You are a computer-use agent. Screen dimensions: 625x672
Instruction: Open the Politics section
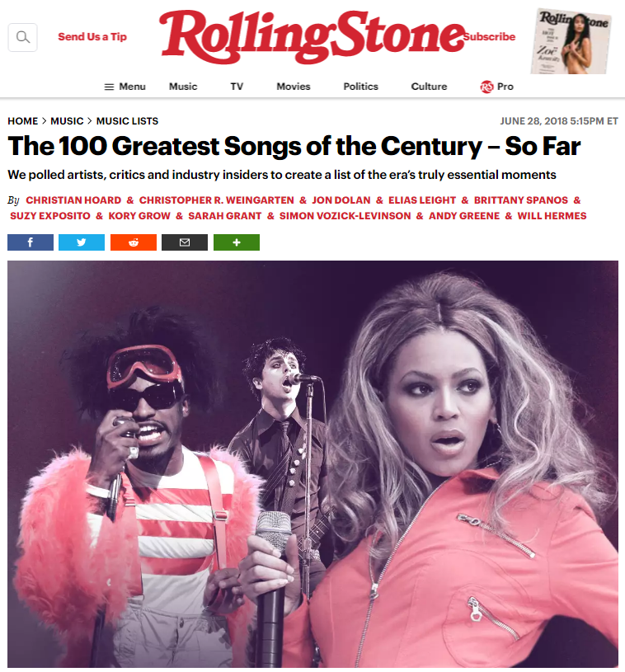360,87
